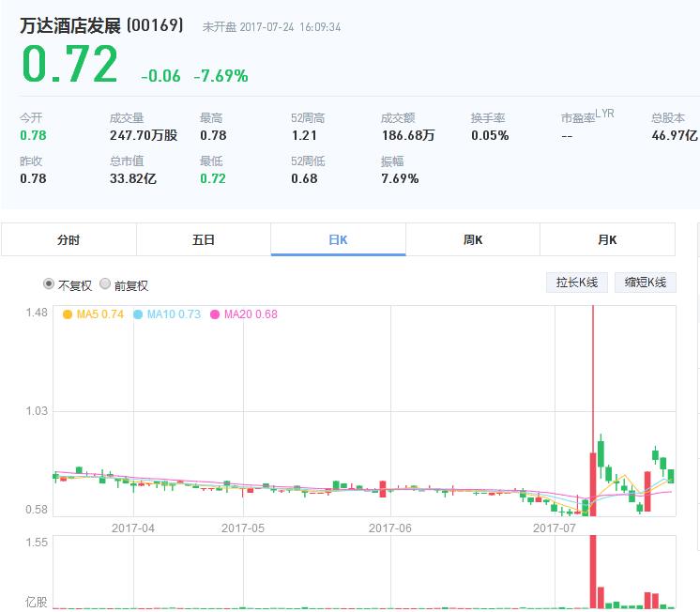Click the blue MA10 legend dot
The image size is (700, 612).
point(138,314)
